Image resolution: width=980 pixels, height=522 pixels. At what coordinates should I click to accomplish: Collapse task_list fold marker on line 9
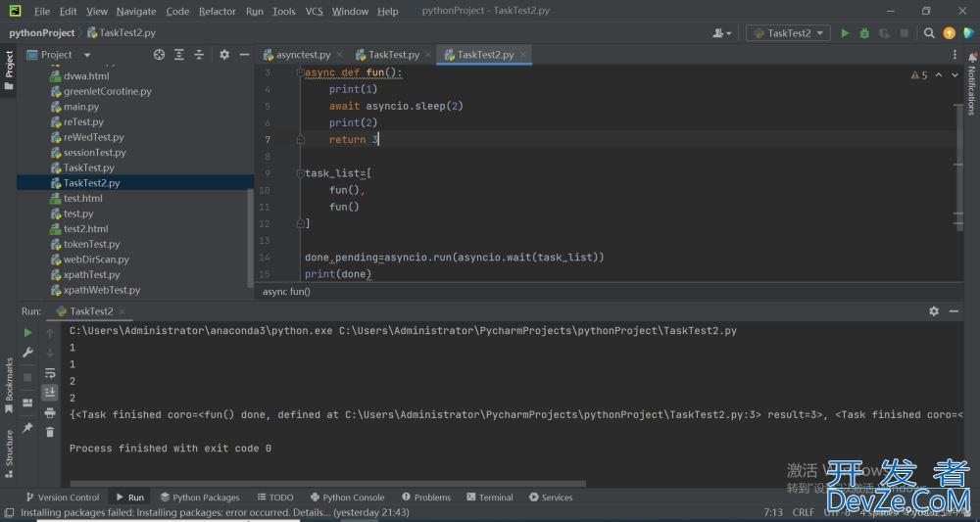tap(300, 173)
